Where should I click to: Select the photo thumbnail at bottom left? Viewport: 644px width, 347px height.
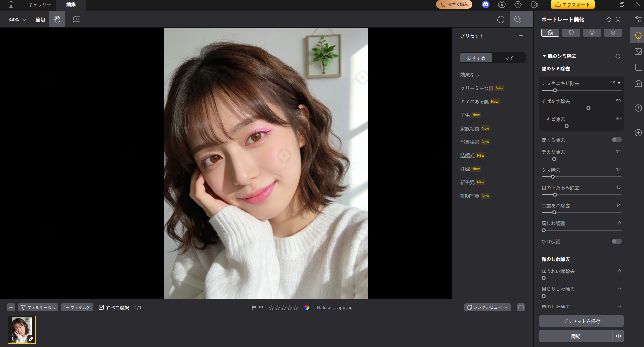click(x=22, y=329)
